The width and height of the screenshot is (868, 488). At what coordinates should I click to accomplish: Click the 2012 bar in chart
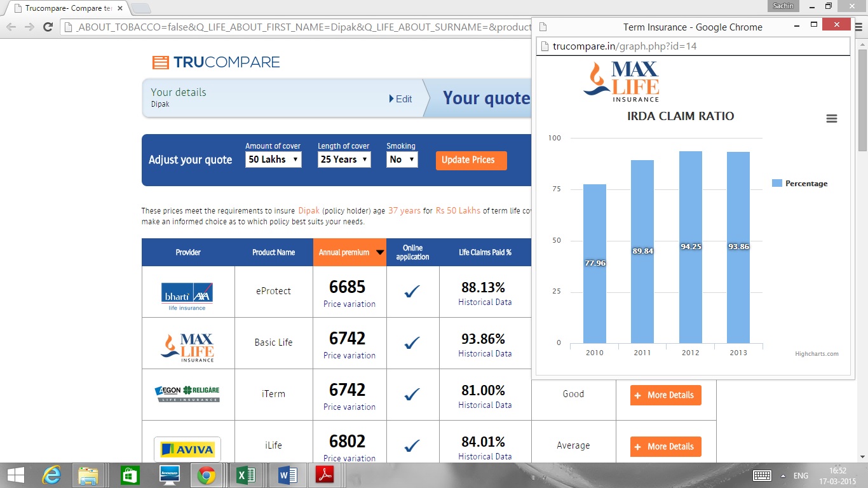[691, 247]
